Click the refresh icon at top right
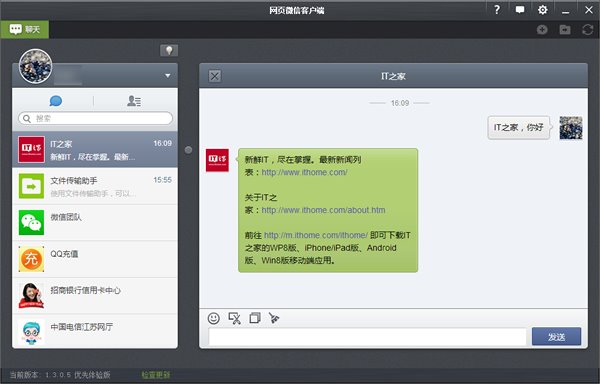 coord(587,29)
